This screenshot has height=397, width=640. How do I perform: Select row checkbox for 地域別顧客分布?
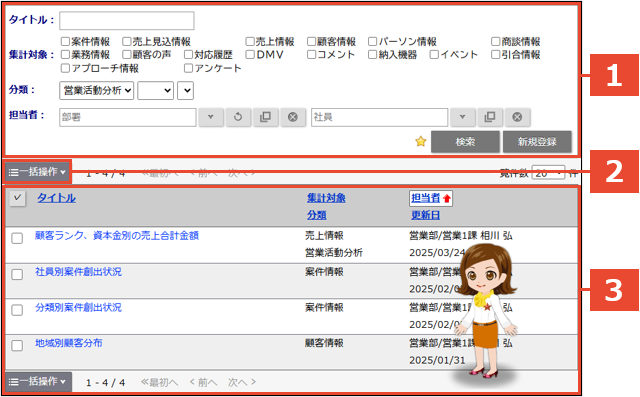coord(17,345)
